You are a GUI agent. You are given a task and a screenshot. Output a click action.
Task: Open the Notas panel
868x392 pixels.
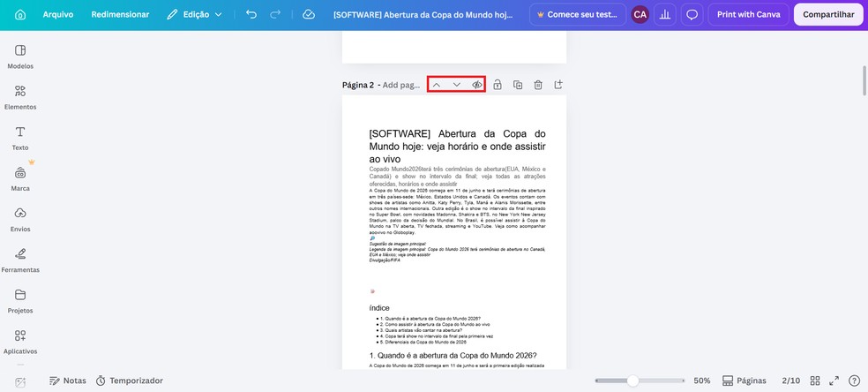[x=68, y=381]
